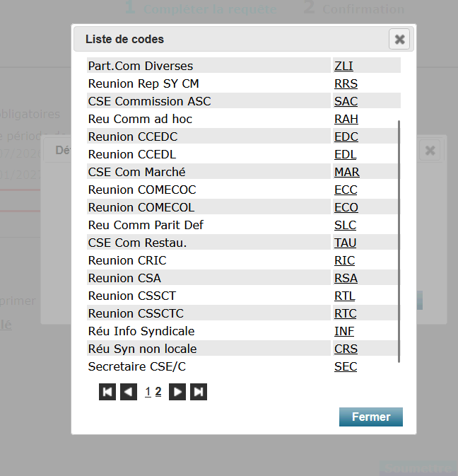Select code RRS
This screenshot has width=458, height=476.
tap(346, 83)
